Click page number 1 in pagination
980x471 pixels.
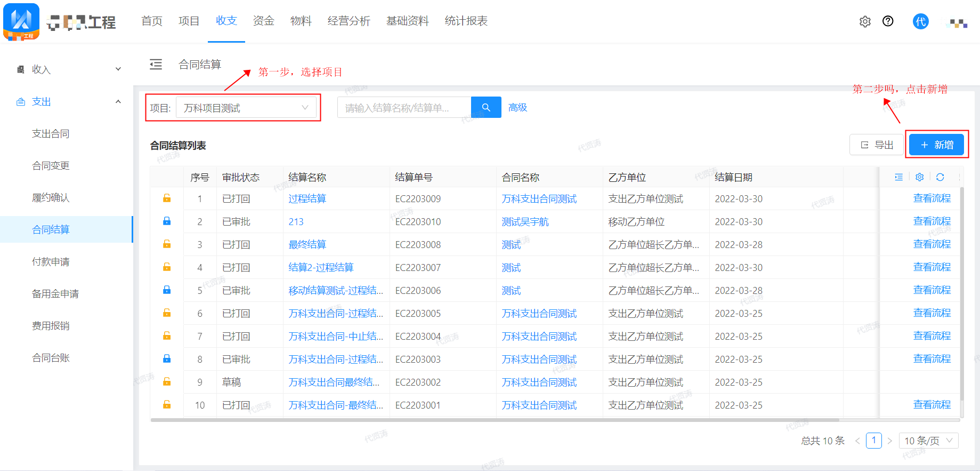(x=873, y=441)
